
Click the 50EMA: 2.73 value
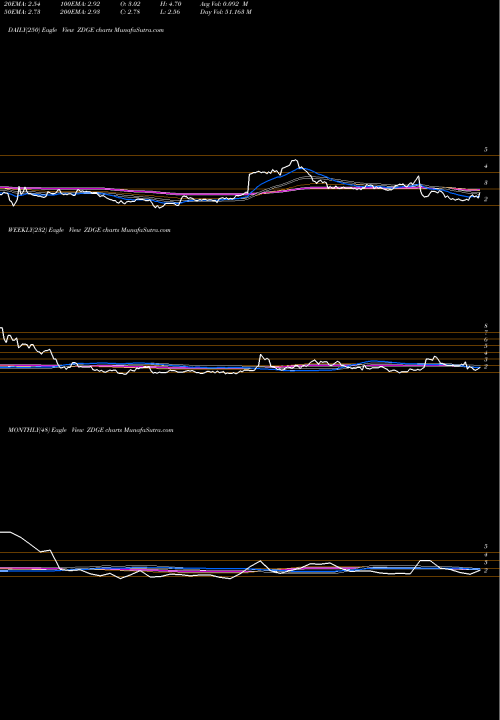pos(20,12)
